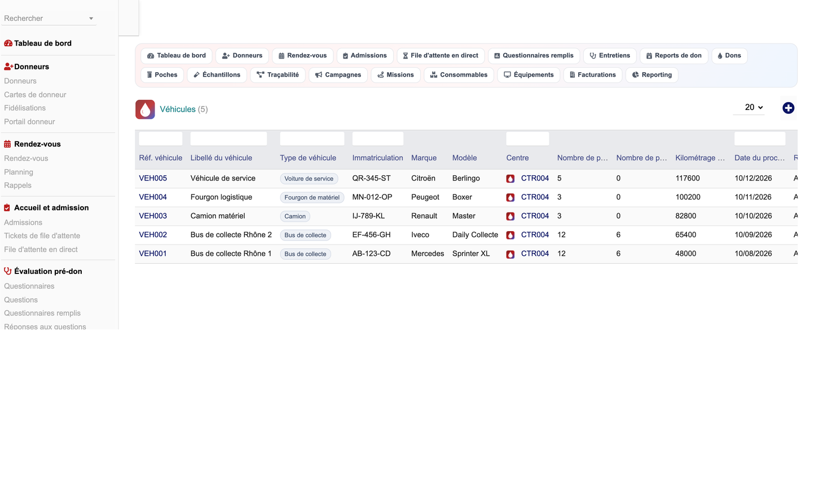Open the VEH003 vehicle link
The height and width of the screenshot is (504, 815).
(153, 216)
